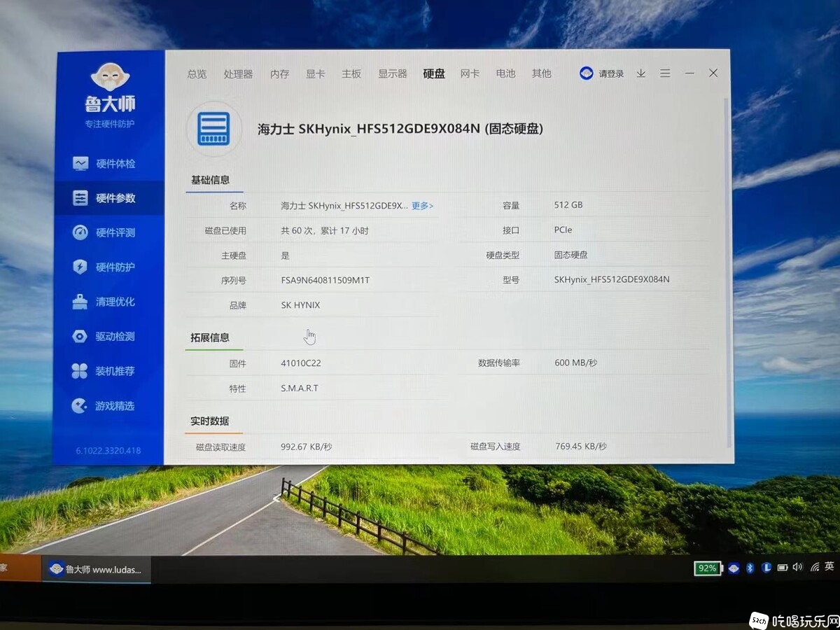Open 硬件体检 in the sidebar
This screenshot has height=630, width=840.
coord(104,164)
